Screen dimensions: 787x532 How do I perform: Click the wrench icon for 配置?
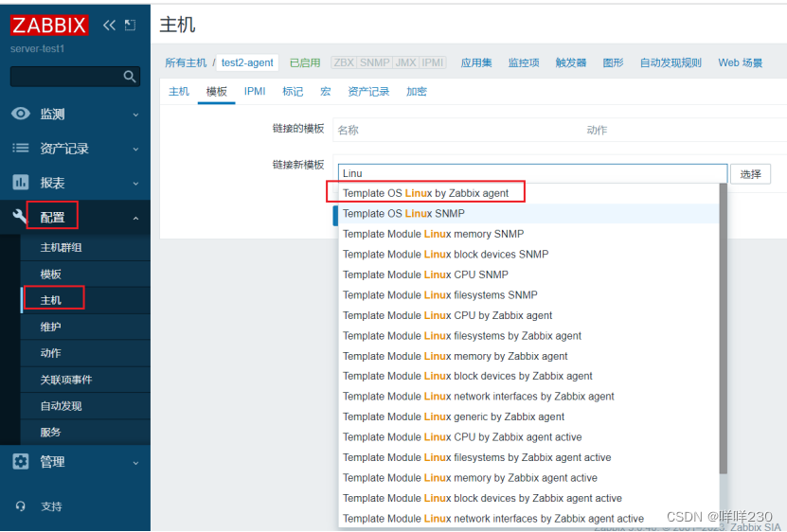pos(20,217)
